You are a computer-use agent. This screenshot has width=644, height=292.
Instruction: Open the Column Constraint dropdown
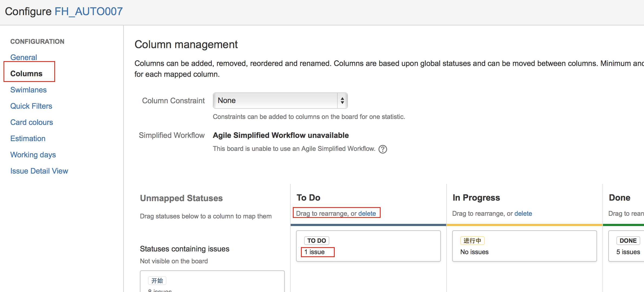click(276, 101)
